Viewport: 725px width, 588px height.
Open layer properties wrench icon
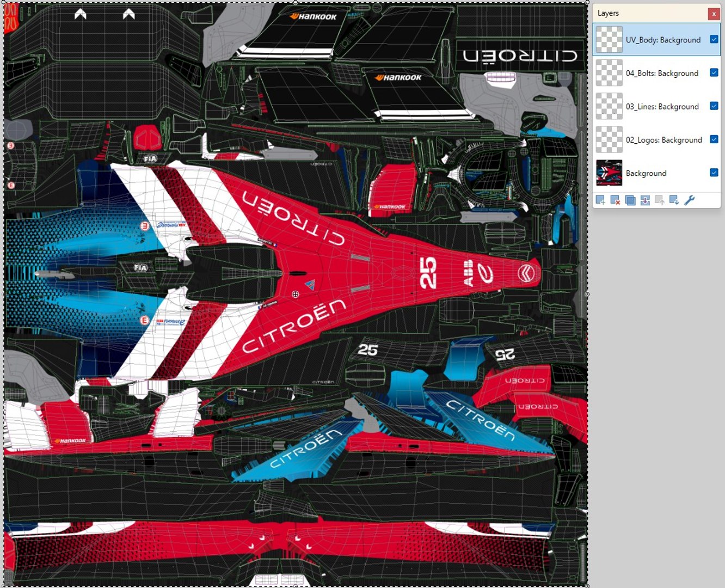click(x=690, y=200)
